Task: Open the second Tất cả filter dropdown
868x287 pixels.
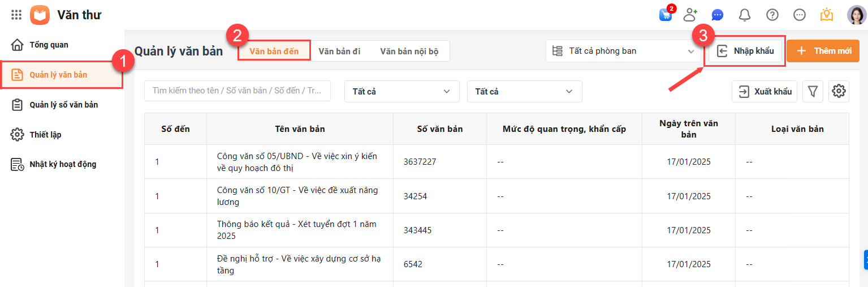Action: [524, 91]
